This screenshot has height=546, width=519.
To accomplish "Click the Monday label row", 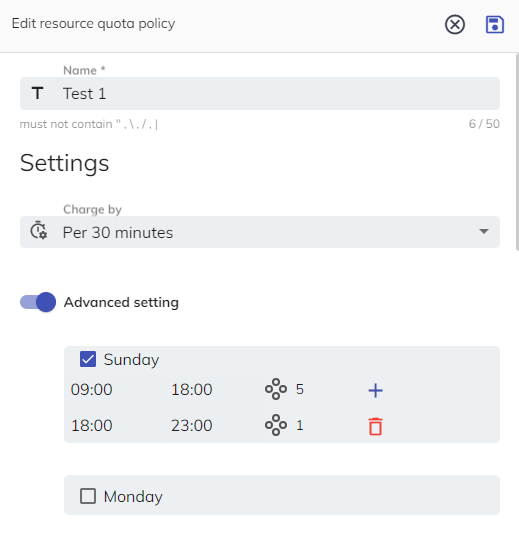I will coord(282,495).
